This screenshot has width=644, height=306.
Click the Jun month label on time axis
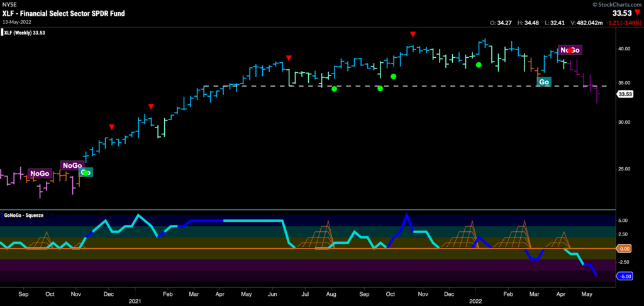click(x=272, y=294)
